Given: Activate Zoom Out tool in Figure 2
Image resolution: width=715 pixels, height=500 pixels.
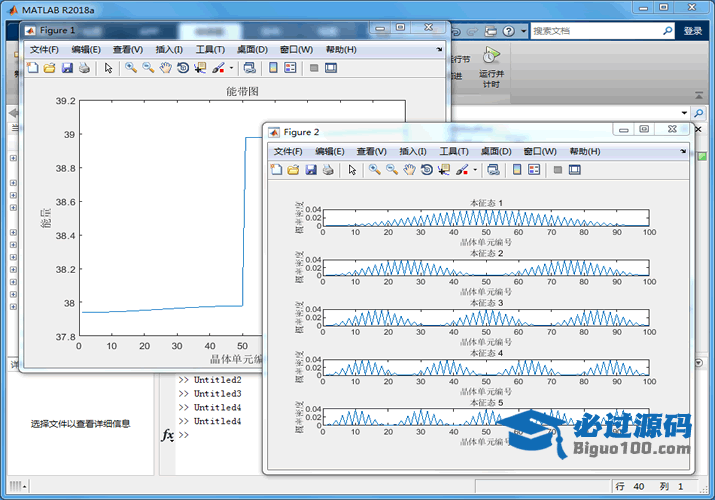Looking at the screenshot, I should point(392,170).
